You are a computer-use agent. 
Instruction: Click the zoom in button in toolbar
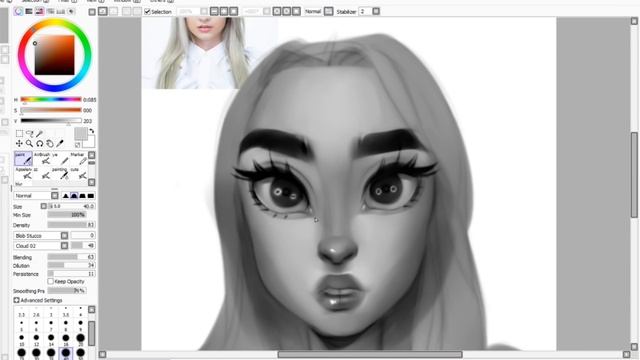(x=224, y=11)
